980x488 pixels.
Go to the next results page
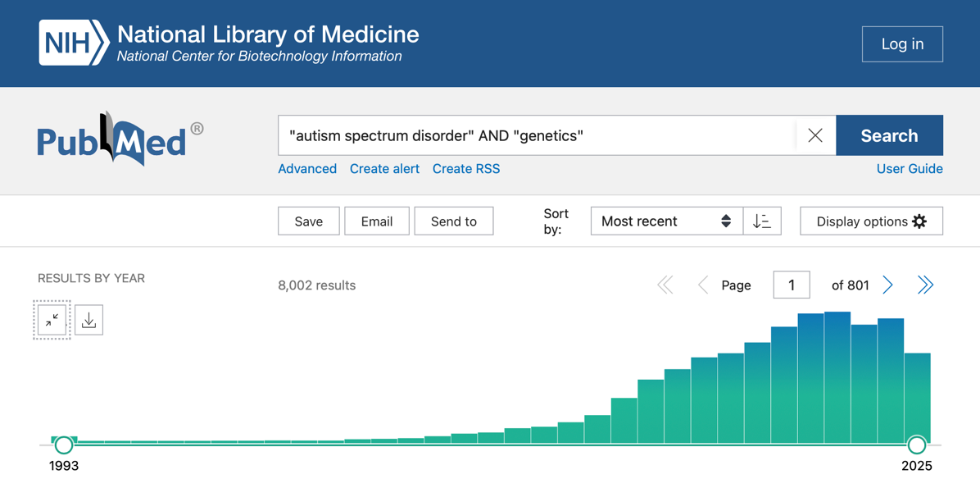click(x=888, y=285)
